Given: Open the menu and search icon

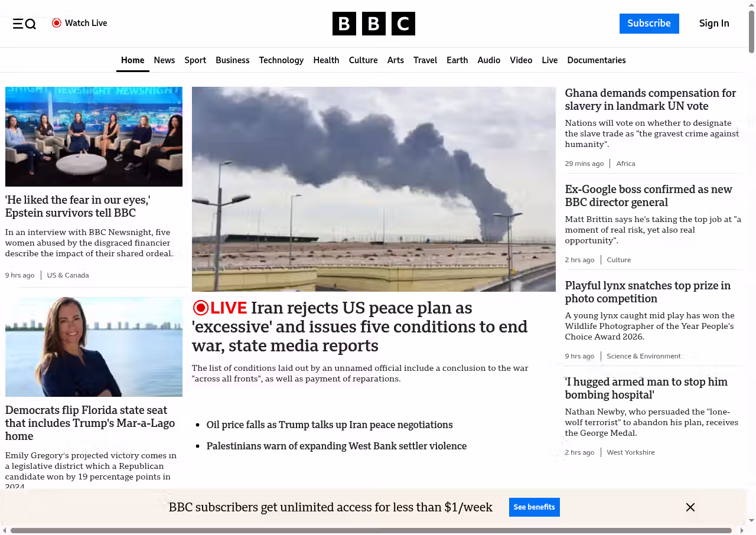Looking at the screenshot, I should coord(24,24).
